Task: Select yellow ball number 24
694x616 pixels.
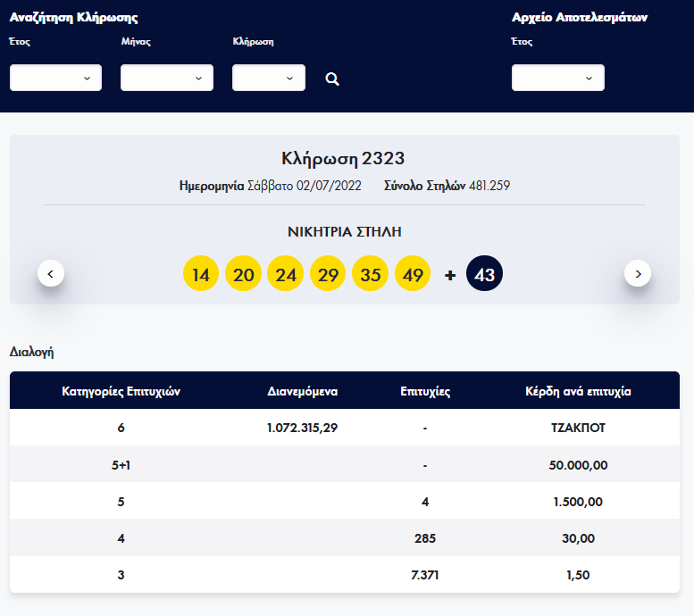Action: [x=286, y=274]
